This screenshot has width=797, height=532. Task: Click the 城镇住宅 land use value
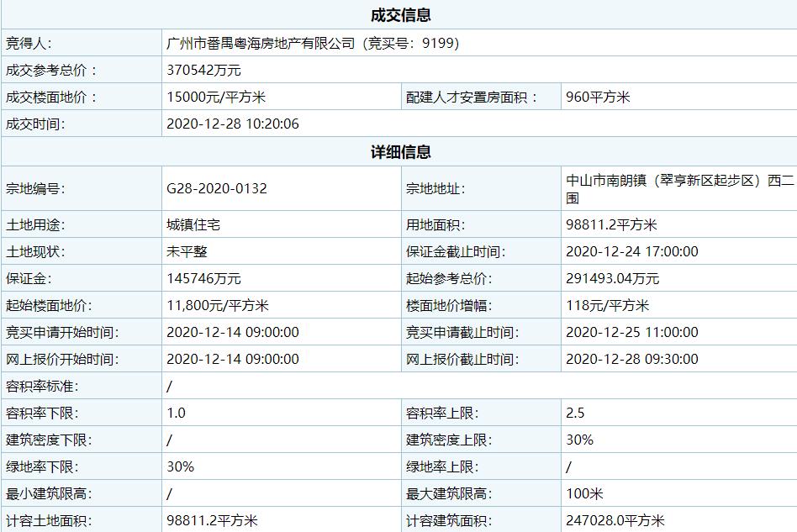[x=193, y=224]
